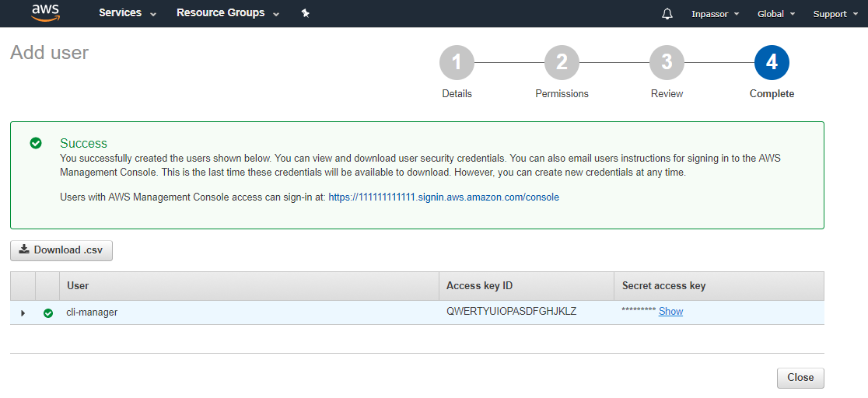The width and height of the screenshot is (868, 398).
Task: Show the secret access key
Action: [670, 312]
